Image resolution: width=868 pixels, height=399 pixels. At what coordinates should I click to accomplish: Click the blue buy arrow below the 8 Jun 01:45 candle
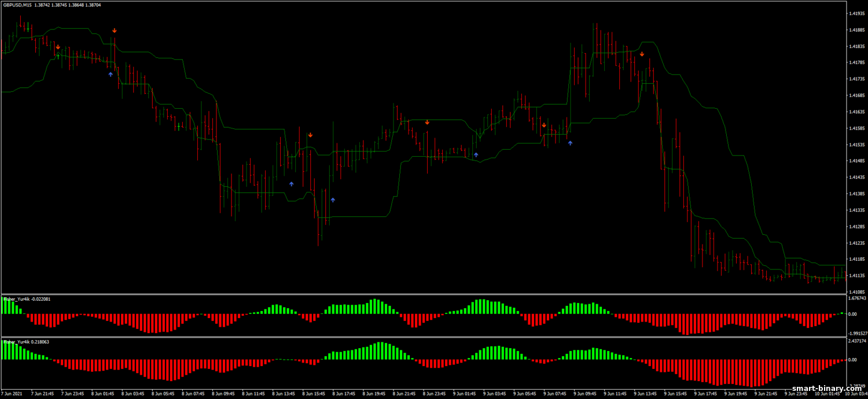click(x=111, y=74)
